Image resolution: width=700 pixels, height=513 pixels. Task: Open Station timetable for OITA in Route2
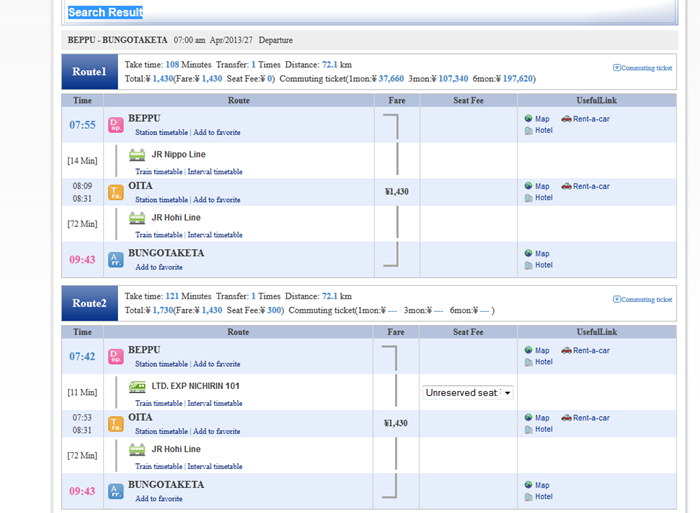point(162,432)
